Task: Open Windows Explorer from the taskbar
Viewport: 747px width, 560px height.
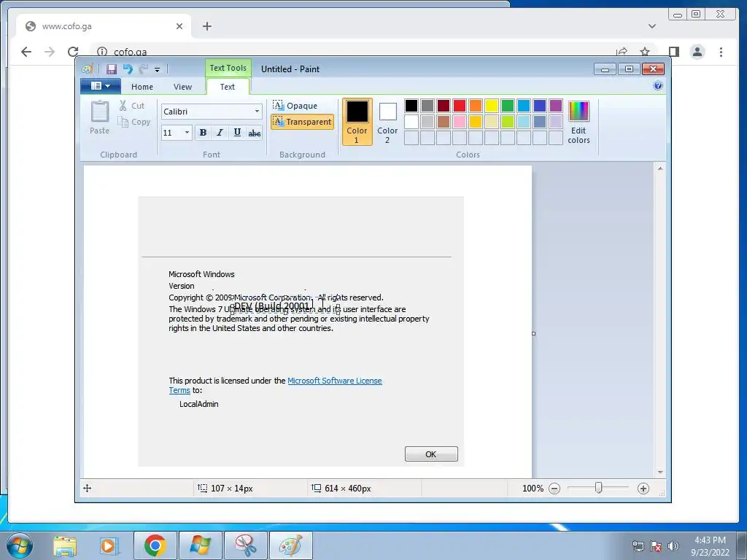Action: tap(65, 545)
